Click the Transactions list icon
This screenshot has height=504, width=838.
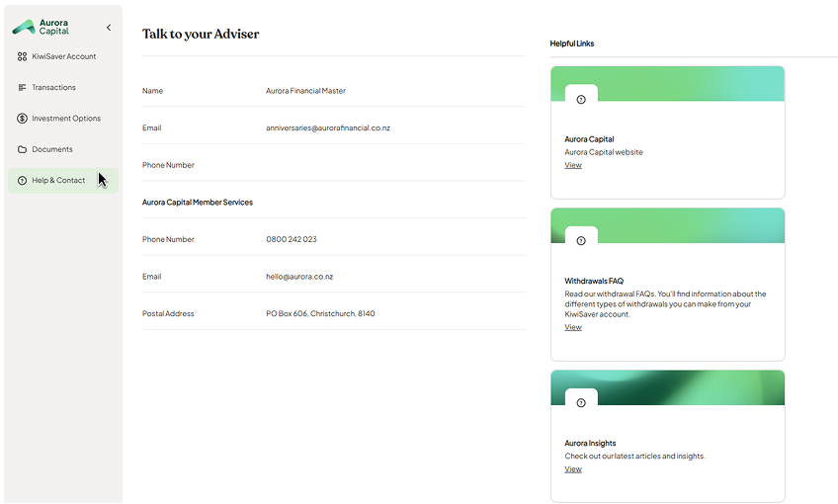click(22, 87)
